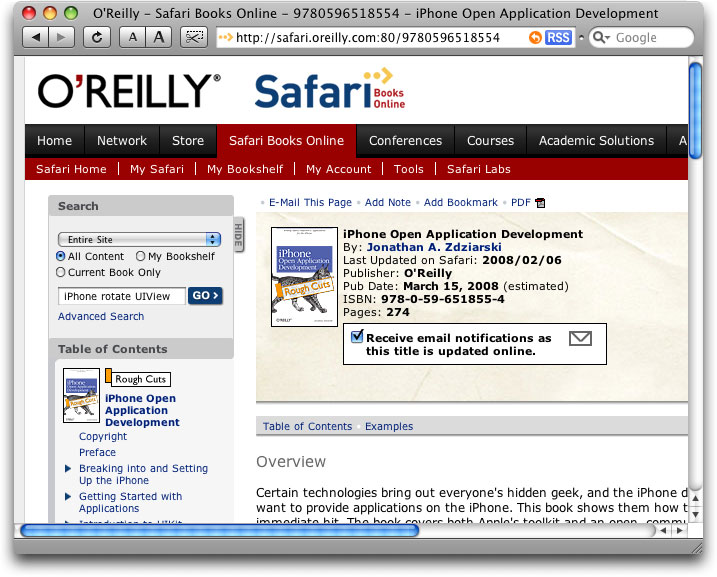Viewport: 717px width, 577px height.
Task: Open the Entire Site dropdown
Action: (x=139, y=240)
